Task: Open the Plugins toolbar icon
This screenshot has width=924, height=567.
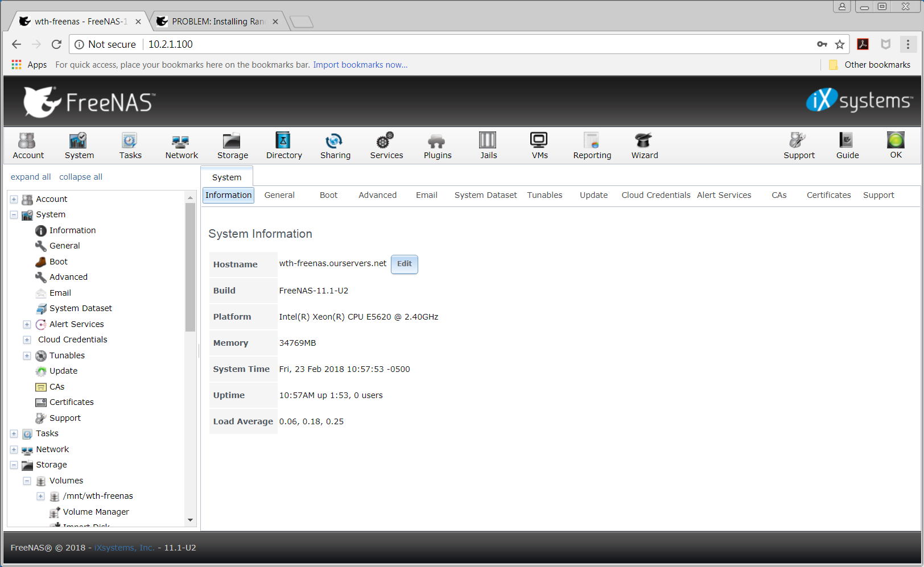Action: pos(438,146)
